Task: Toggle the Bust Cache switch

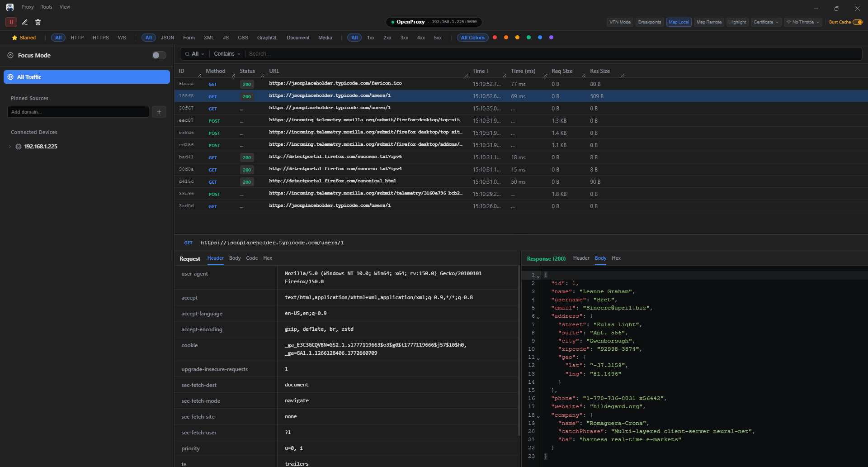Action: (x=858, y=22)
